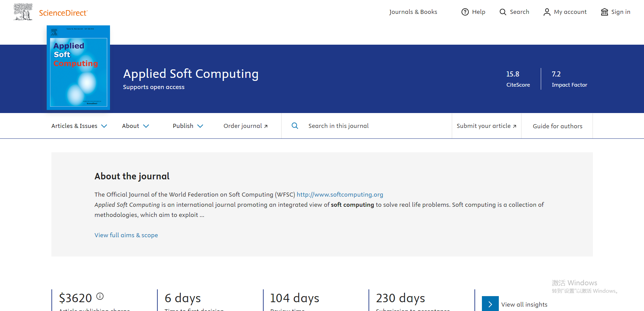Click the Applied Soft Computing cover thumbnail

click(78, 68)
